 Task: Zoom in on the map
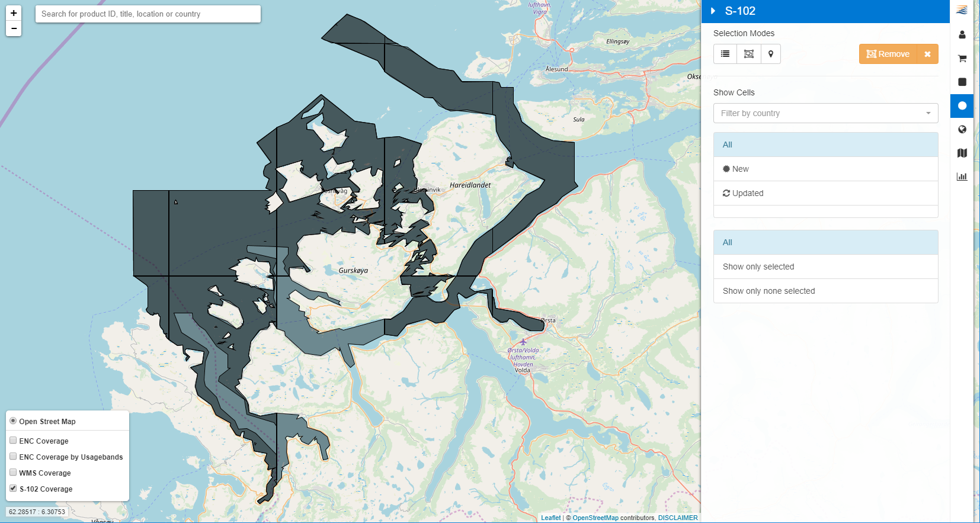point(14,13)
